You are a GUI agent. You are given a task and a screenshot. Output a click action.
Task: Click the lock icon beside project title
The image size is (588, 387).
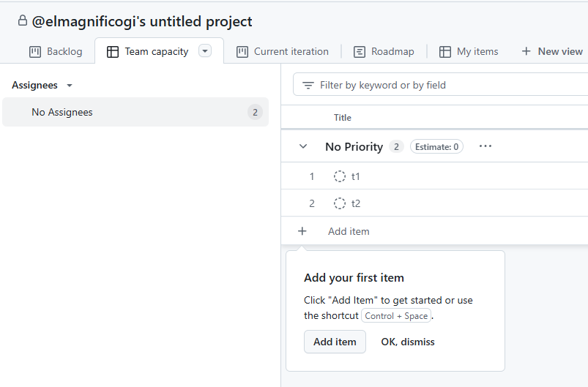click(23, 21)
